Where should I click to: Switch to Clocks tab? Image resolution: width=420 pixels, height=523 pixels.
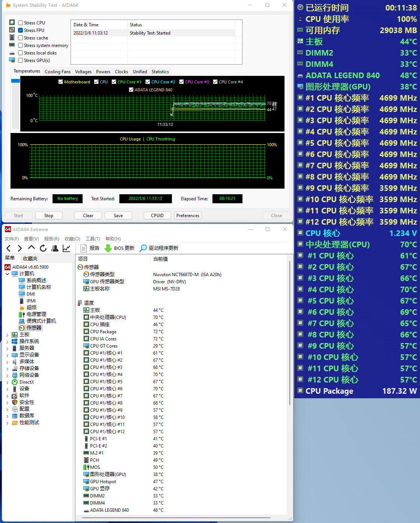(121, 72)
